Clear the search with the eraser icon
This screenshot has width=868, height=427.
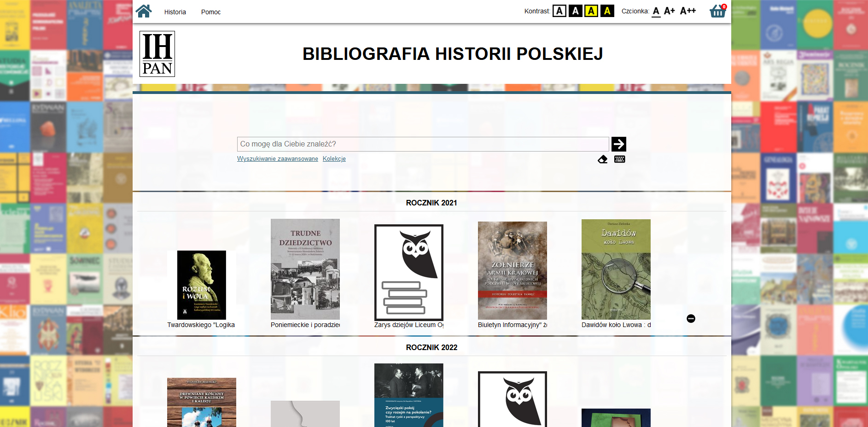[x=603, y=159]
